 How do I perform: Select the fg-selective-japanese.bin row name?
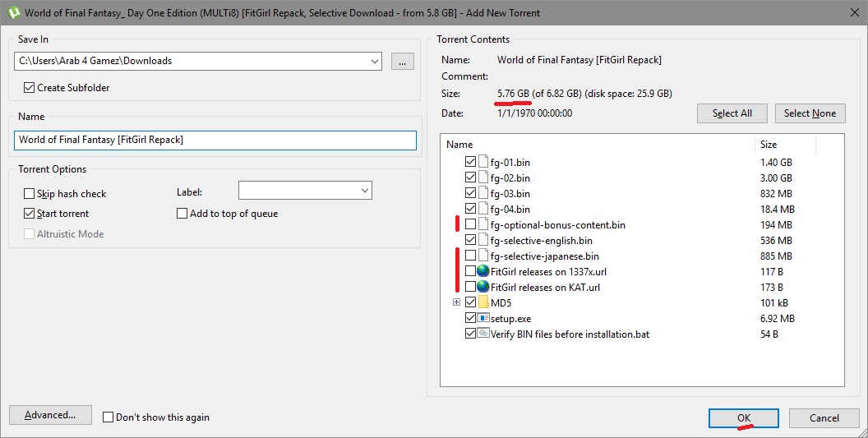click(544, 256)
